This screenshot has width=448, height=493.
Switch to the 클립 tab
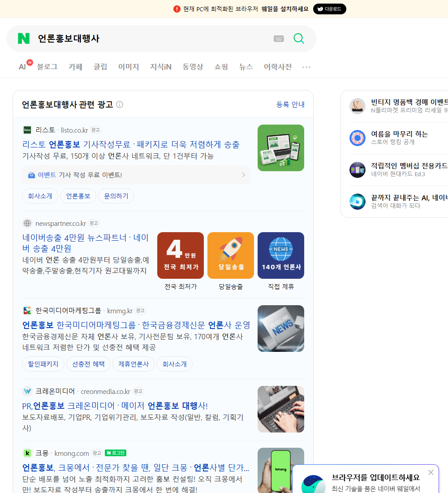tap(100, 67)
